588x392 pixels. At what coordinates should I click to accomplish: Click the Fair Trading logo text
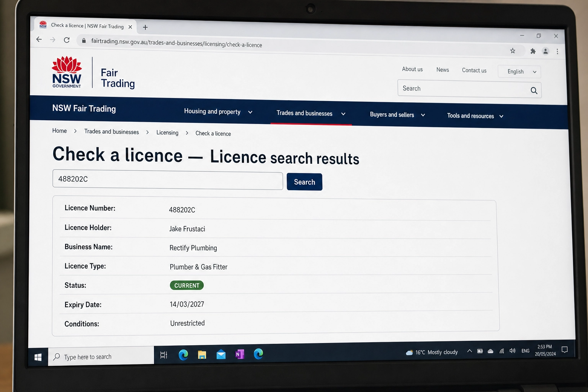[118, 78]
